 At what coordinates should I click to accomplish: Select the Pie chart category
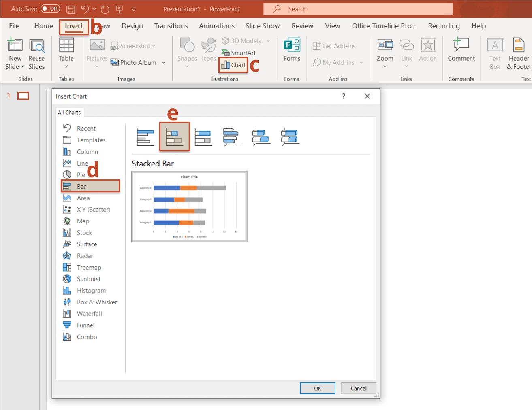[x=81, y=174]
